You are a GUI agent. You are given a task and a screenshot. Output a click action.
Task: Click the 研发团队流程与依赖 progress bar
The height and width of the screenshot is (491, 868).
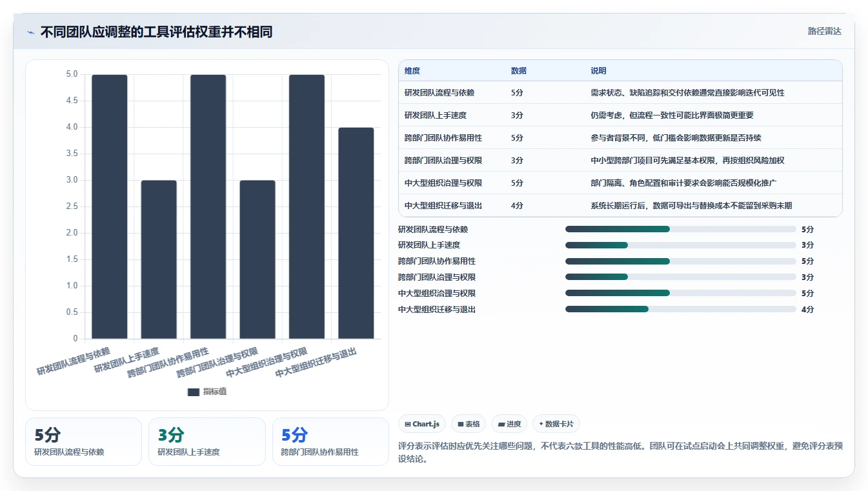(x=681, y=229)
